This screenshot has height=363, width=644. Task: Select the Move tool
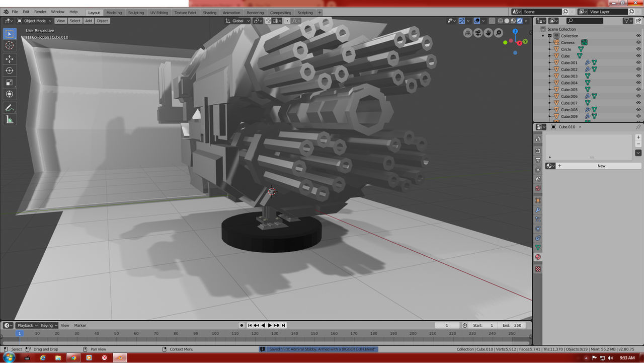click(10, 59)
